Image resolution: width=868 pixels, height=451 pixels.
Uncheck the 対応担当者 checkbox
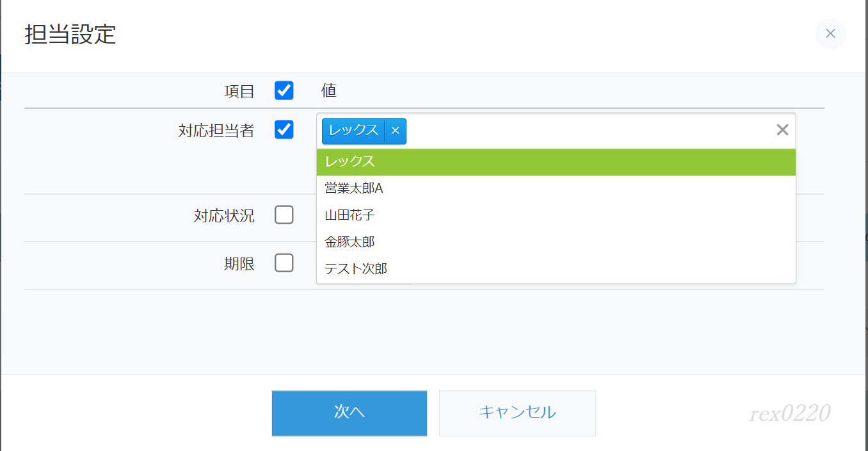[284, 130]
